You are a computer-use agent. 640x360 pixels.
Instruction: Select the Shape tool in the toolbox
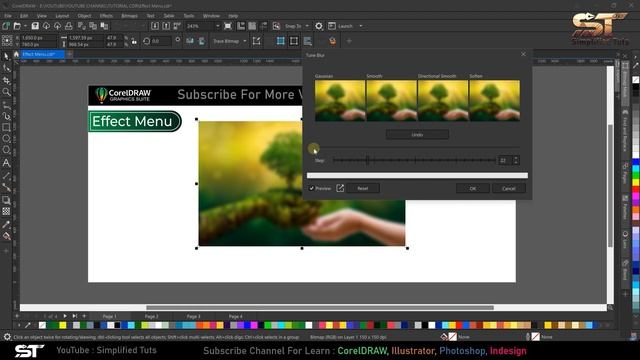point(6,68)
